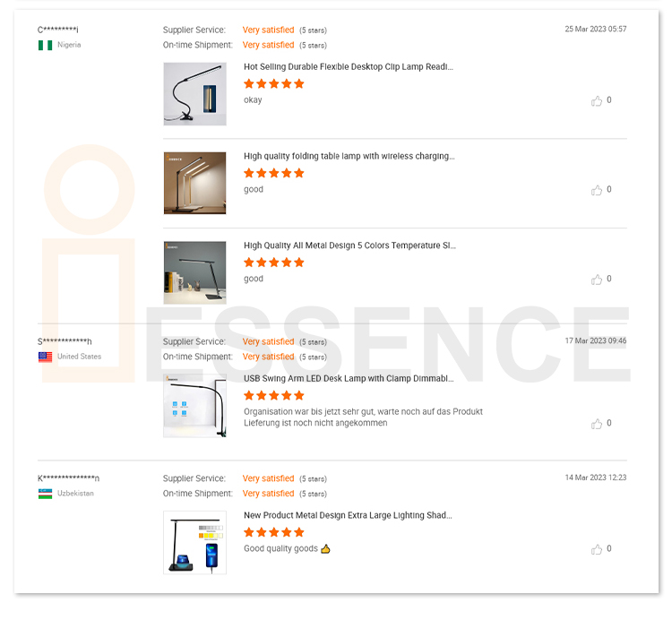Click reviewer name K***************n
This screenshot has height=637, width=672.
click(69, 478)
